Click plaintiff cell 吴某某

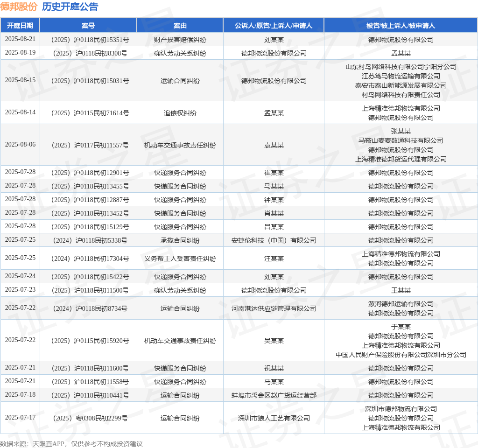click(x=274, y=341)
